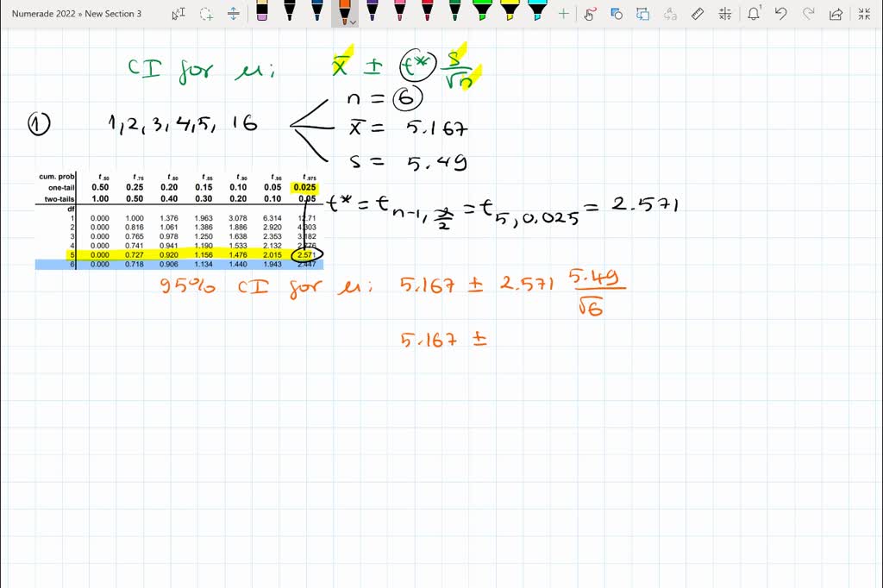
Task: Open the Math assistant tool
Action: click(x=724, y=14)
